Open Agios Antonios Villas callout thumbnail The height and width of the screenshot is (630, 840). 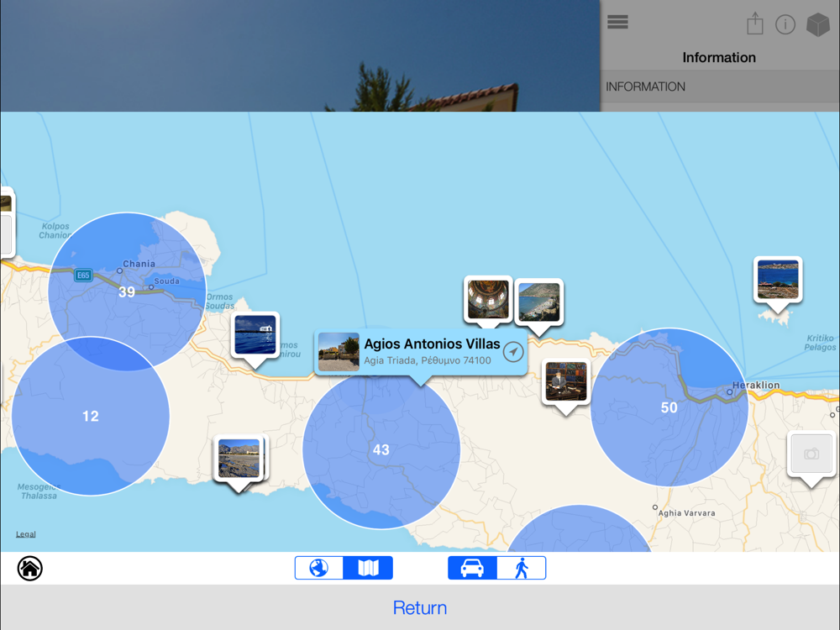click(x=339, y=352)
